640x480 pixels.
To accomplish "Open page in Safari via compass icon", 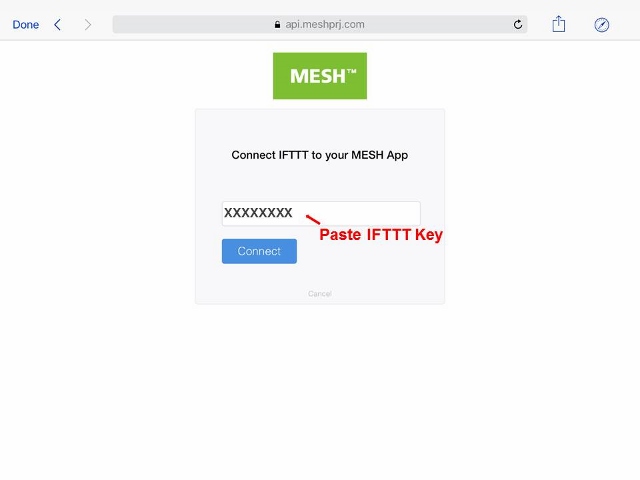I will point(602,24).
